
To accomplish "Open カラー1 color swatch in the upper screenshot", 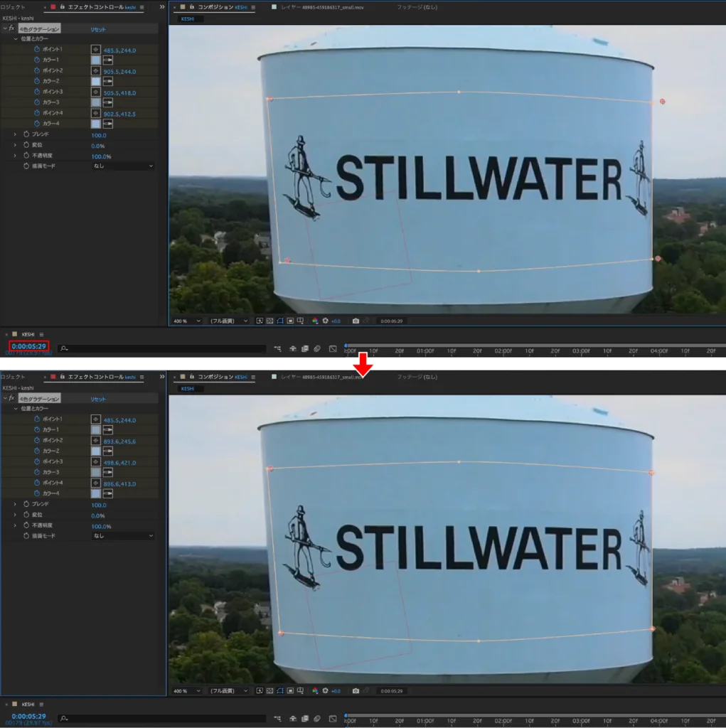I will pos(96,60).
